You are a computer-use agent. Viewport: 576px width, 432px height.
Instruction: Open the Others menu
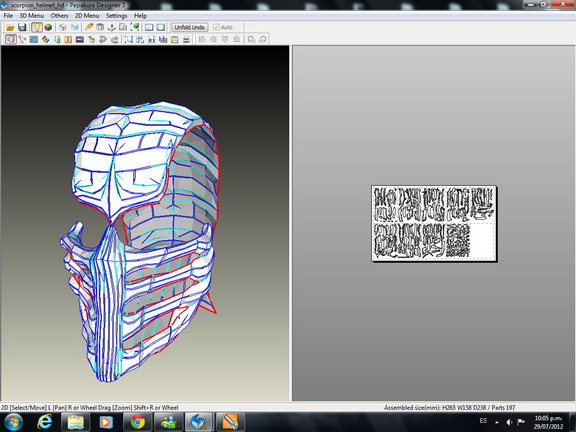60,16
